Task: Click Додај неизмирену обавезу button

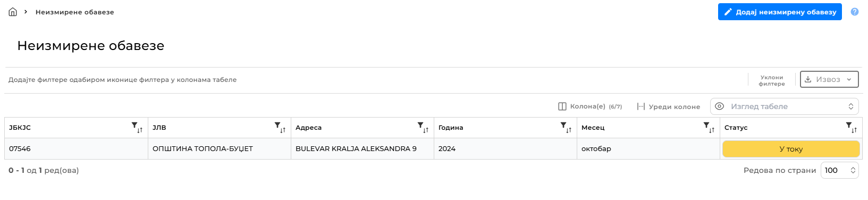Action: (x=780, y=12)
